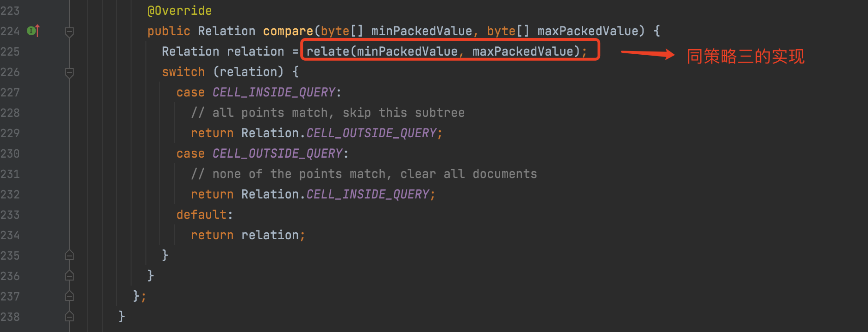Click CELL_OUTSIDE_QUERY in the line 229 return statement
The image size is (868, 332).
[x=371, y=133]
